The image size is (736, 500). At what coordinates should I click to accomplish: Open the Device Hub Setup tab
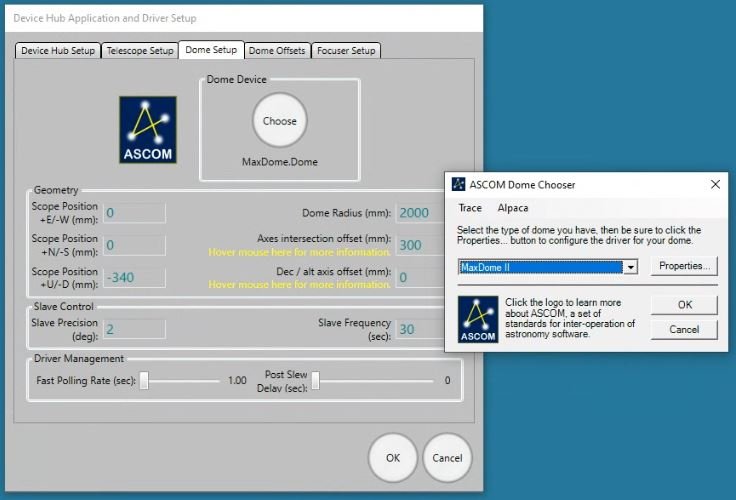[x=58, y=51]
